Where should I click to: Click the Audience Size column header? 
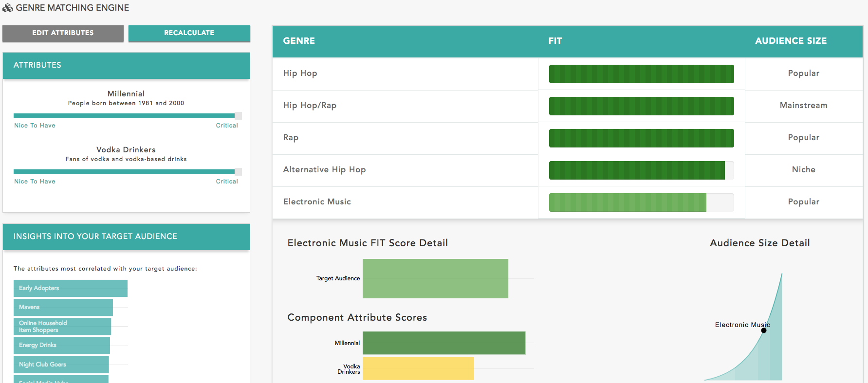[x=791, y=41]
